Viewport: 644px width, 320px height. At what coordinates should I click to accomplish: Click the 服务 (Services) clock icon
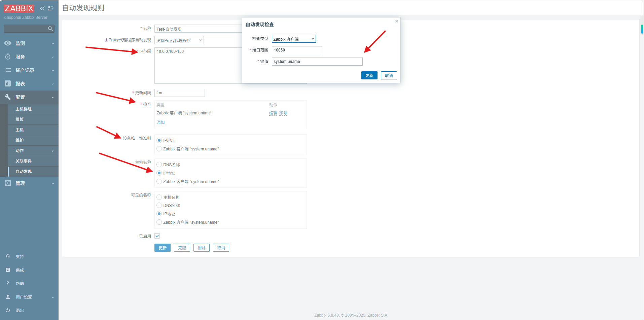8,57
